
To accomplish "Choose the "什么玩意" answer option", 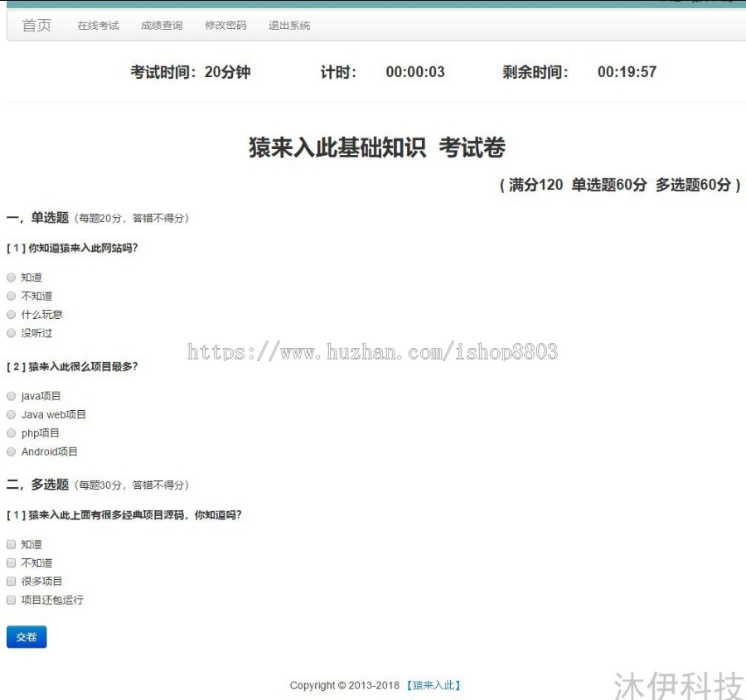I will pyautogui.click(x=11, y=314).
